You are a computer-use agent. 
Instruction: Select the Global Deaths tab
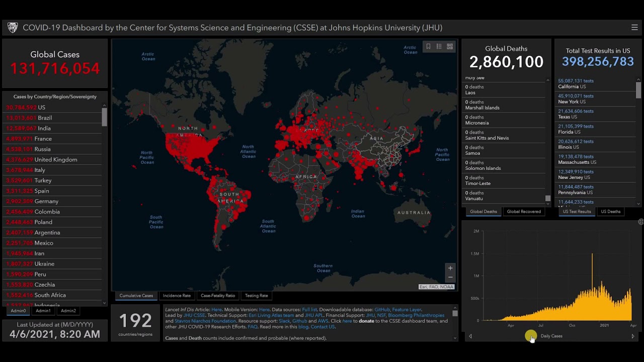tap(484, 212)
